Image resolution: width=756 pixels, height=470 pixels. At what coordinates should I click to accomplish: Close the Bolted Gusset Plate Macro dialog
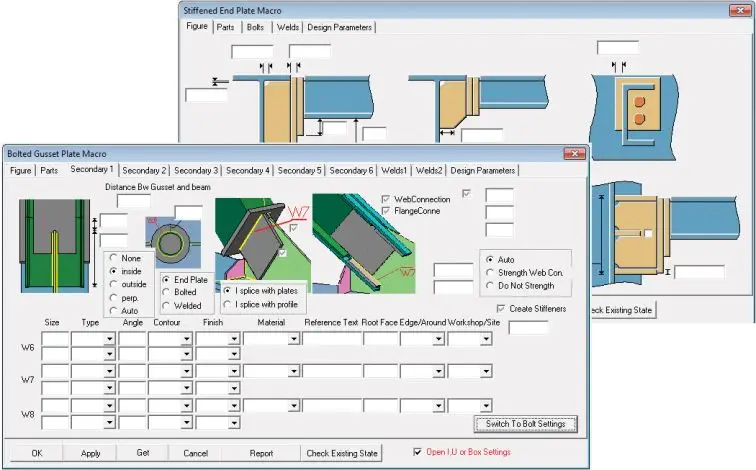(572, 153)
